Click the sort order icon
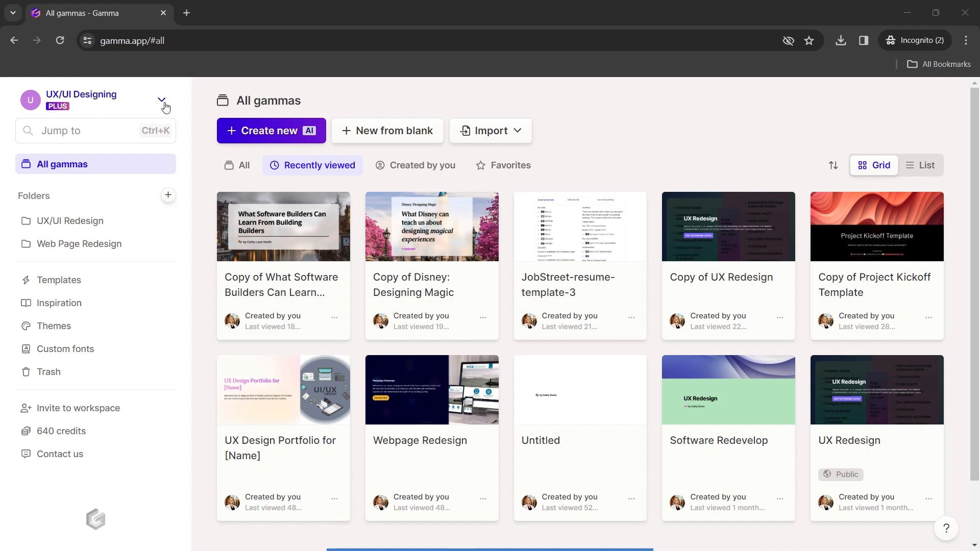The image size is (980, 551). pos(832,165)
